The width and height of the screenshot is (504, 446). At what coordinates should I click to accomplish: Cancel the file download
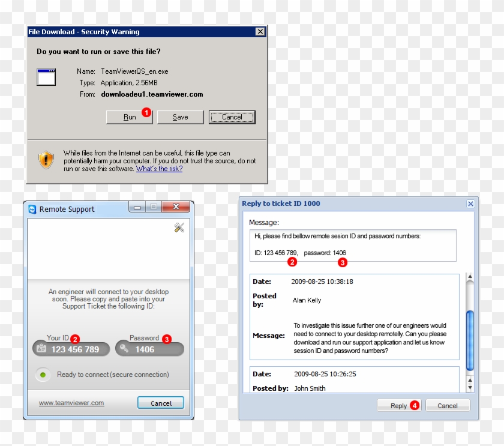232,117
